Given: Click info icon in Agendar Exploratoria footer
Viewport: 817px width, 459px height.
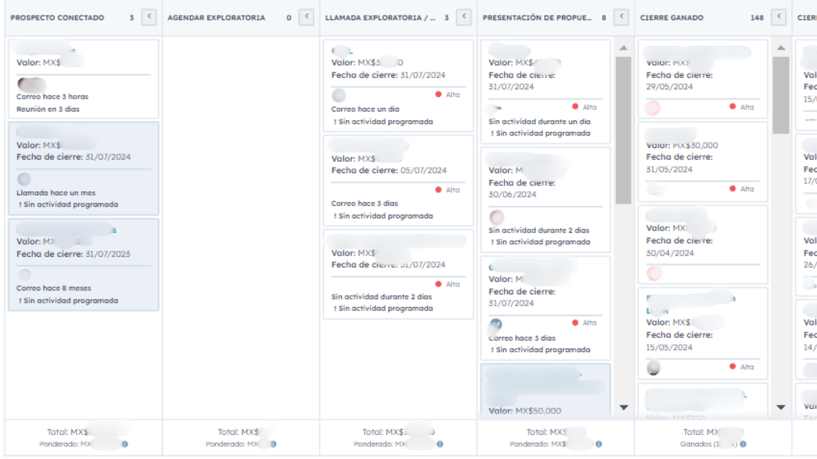Looking at the screenshot, I should click(273, 444).
